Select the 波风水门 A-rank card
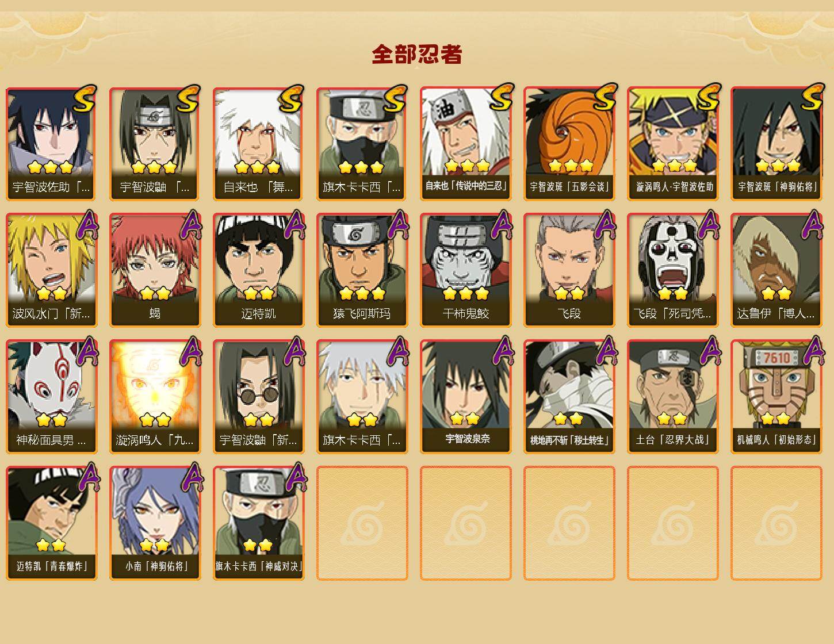834x644 pixels. point(52,270)
